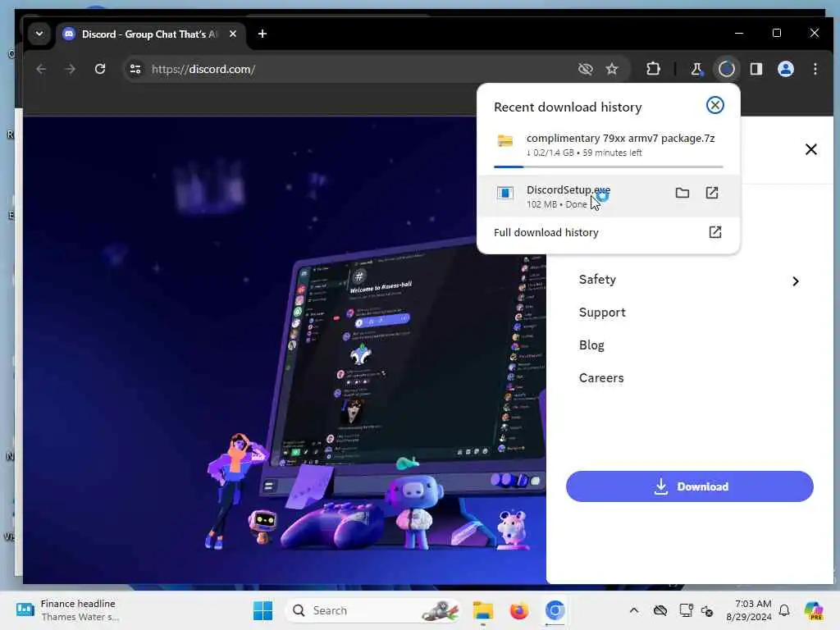Image resolution: width=840 pixels, height=630 pixels.
Task: Close the Discord browser tab
Action: pos(233,34)
